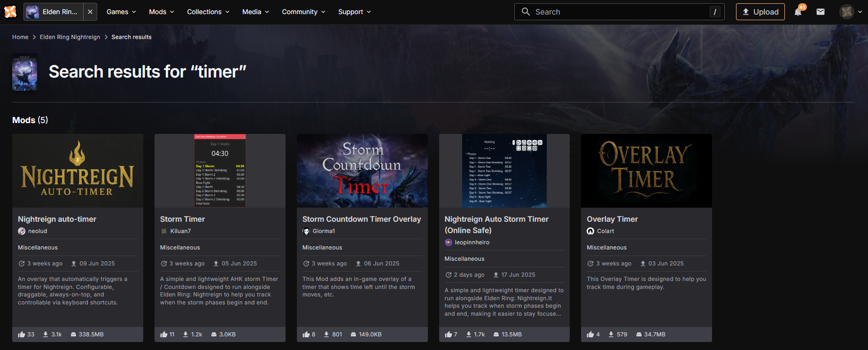
Task: Open Storm Countdown Timer Overlay thumbnail
Action: (x=362, y=171)
